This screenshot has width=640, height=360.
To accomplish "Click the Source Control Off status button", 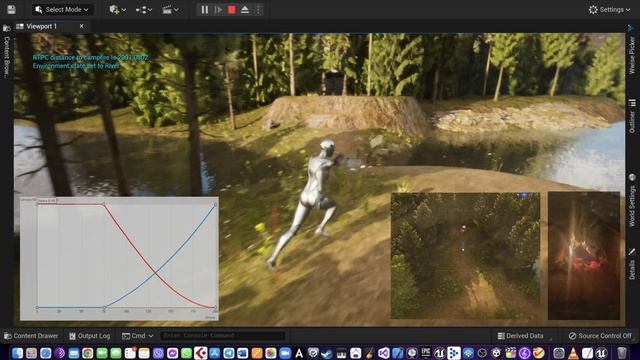I will pos(600,336).
